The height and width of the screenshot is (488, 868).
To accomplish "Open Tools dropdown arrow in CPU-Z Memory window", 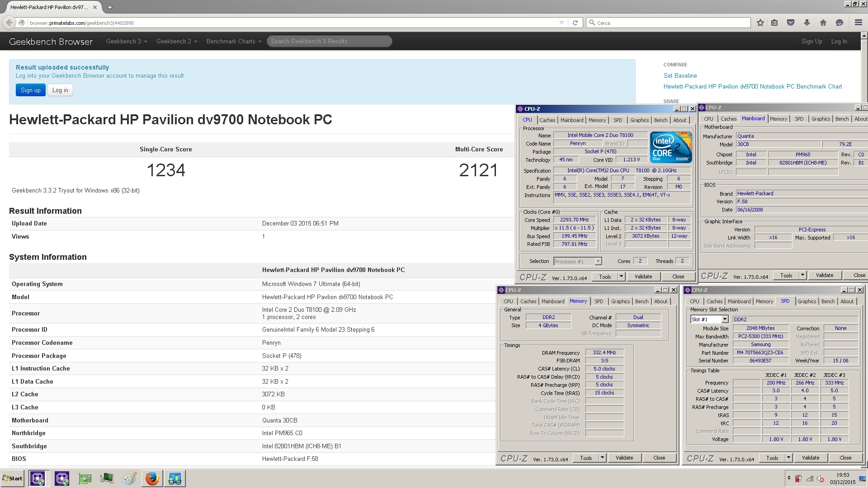I will pyautogui.click(x=602, y=458).
